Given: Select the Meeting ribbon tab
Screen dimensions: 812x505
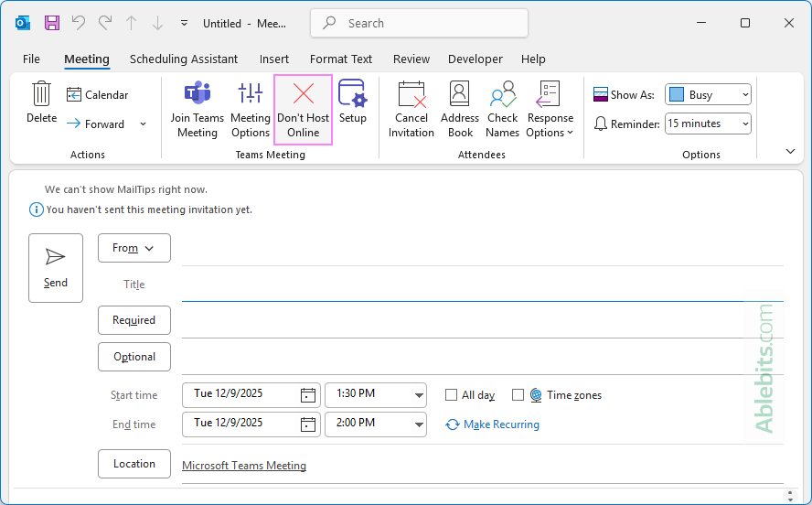Looking at the screenshot, I should click(87, 59).
